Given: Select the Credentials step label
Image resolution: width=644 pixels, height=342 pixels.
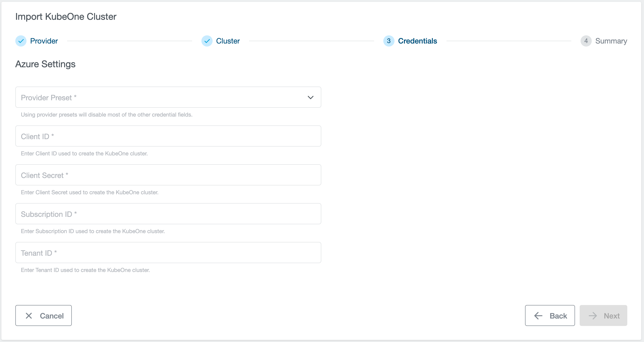Looking at the screenshot, I should [417, 41].
